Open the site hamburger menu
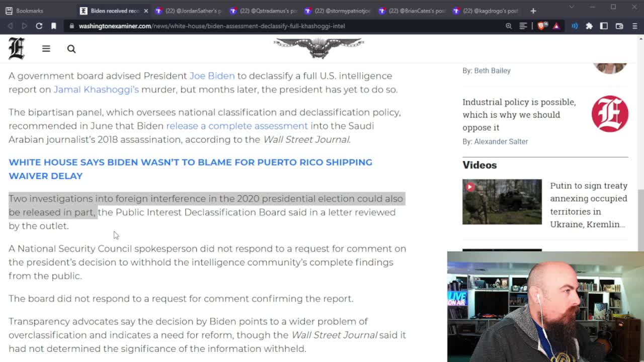 coord(46,48)
